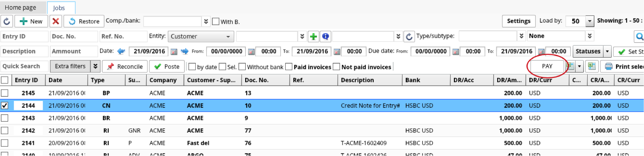
Task: Click the PAY button
Action: tap(547, 66)
